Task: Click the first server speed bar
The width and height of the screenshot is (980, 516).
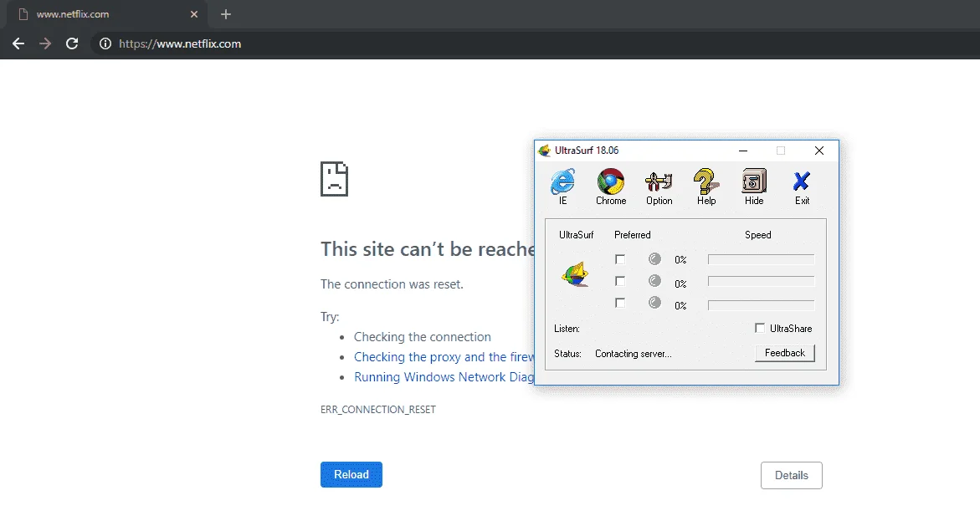Action: tap(762, 259)
